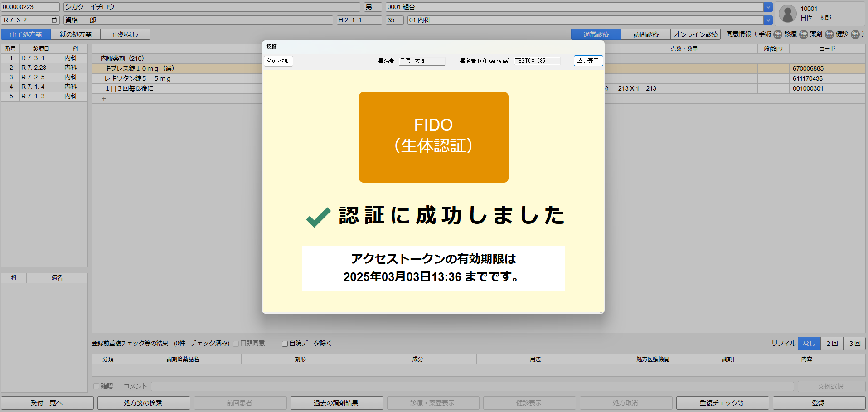Click 過去の調剤結果 button
Viewport: 868px width, 412px height.
coord(337,403)
